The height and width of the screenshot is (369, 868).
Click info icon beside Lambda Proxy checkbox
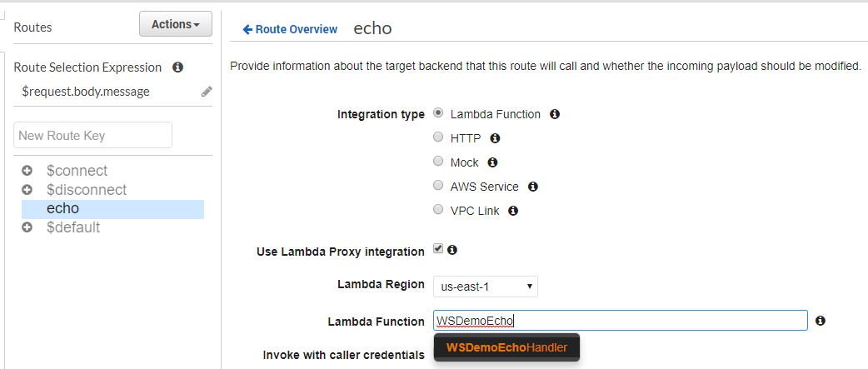tap(452, 249)
